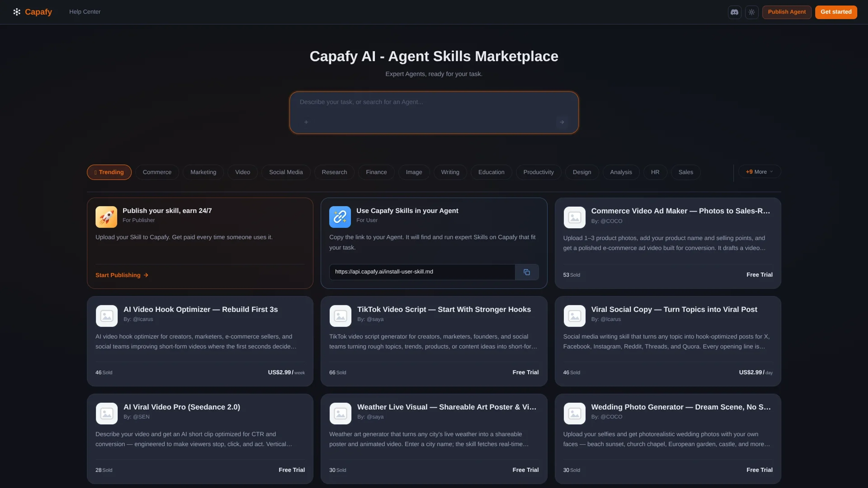Open the Discord community icon
This screenshot has width=868, height=488.
point(734,12)
